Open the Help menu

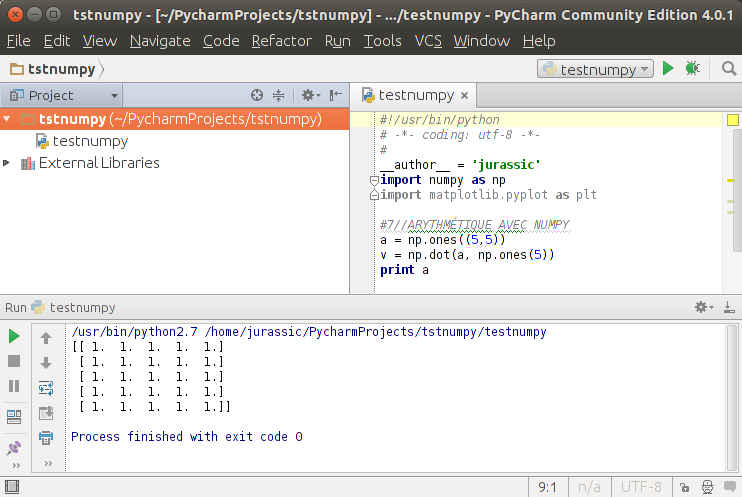tap(539, 41)
